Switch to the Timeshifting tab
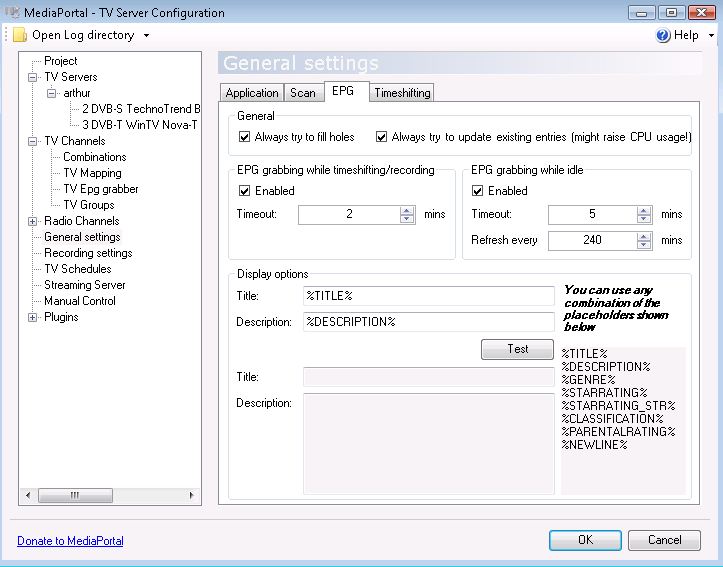This screenshot has height=567, width=723. [402, 93]
